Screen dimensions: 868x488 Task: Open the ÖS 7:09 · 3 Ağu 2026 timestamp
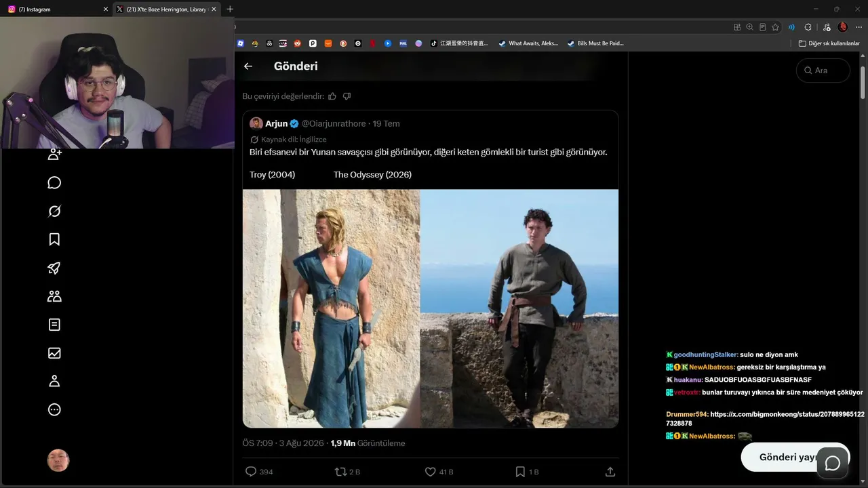click(284, 443)
